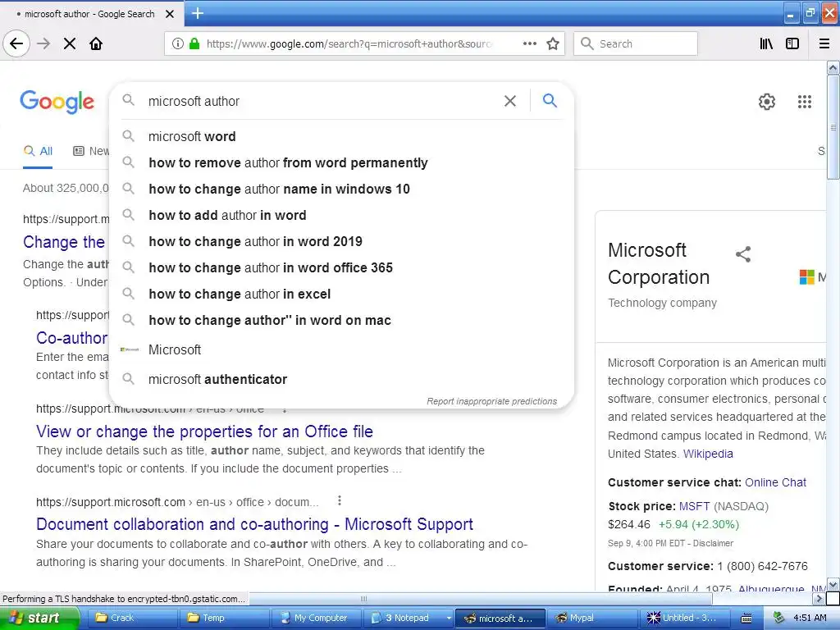
Task: Toggle the sidebar view icon
Action: tap(792, 43)
